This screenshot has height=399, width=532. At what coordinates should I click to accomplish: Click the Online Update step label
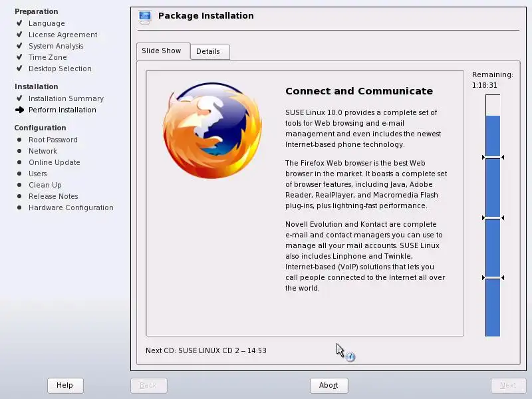click(55, 162)
